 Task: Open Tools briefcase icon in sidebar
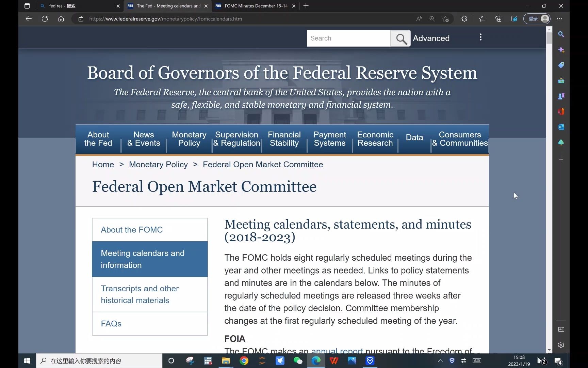coord(561,81)
